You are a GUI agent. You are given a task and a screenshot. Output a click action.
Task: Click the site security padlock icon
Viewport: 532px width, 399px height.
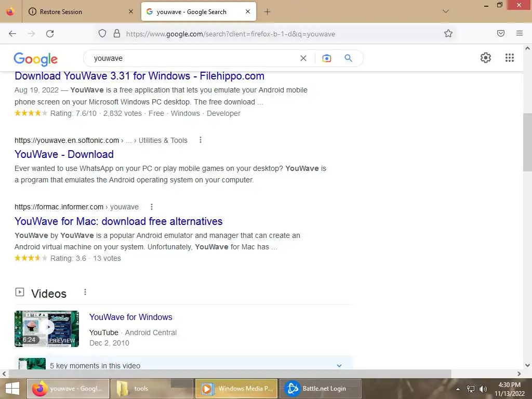117,33
